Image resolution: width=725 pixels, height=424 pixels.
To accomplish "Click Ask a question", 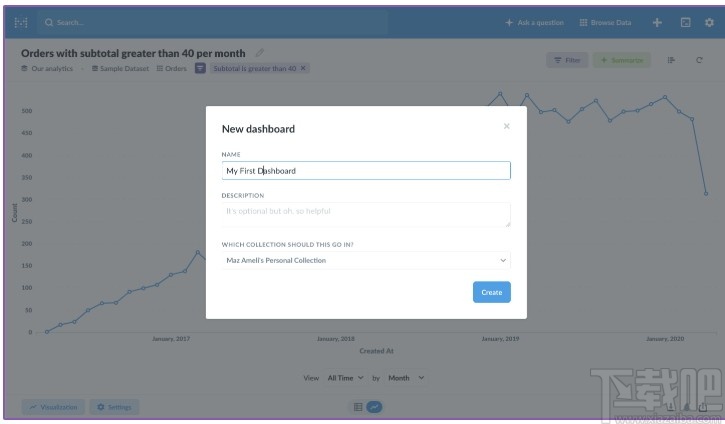I will pyautogui.click(x=535, y=22).
